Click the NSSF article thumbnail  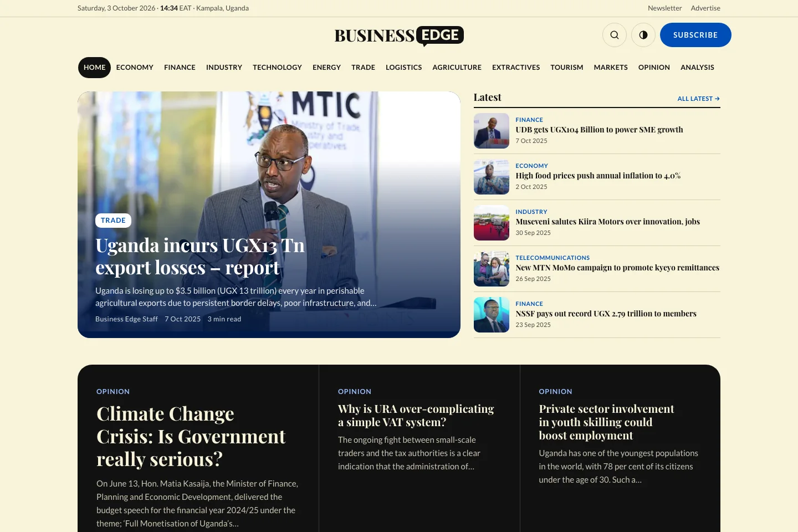(x=492, y=315)
